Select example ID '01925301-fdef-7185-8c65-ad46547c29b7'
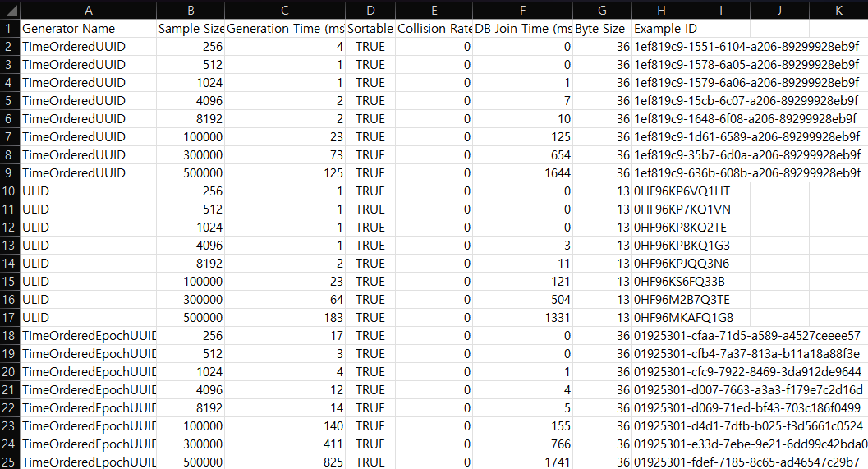Screen dimensions: 868x469 point(746,462)
